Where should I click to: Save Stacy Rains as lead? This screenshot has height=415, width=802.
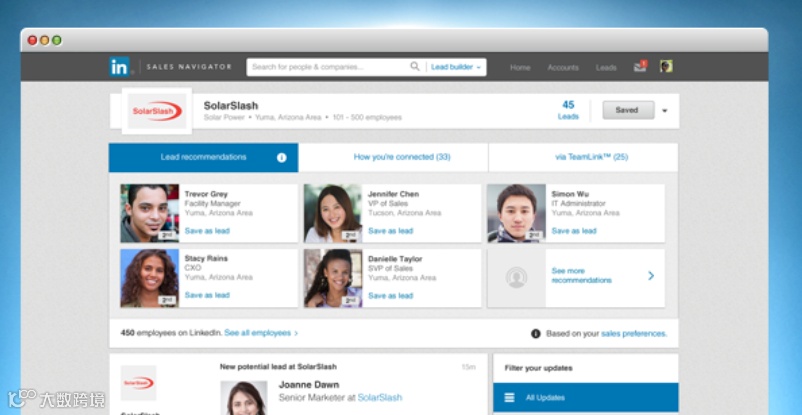(207, 295)
